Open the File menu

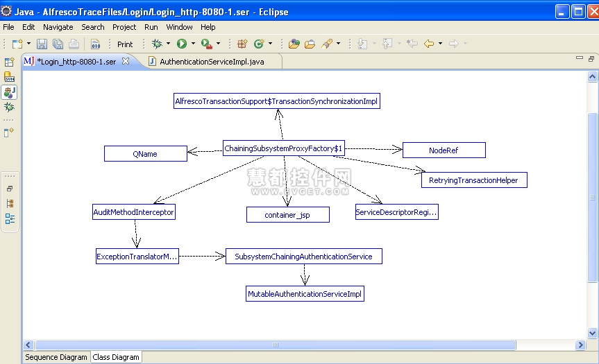8,27
